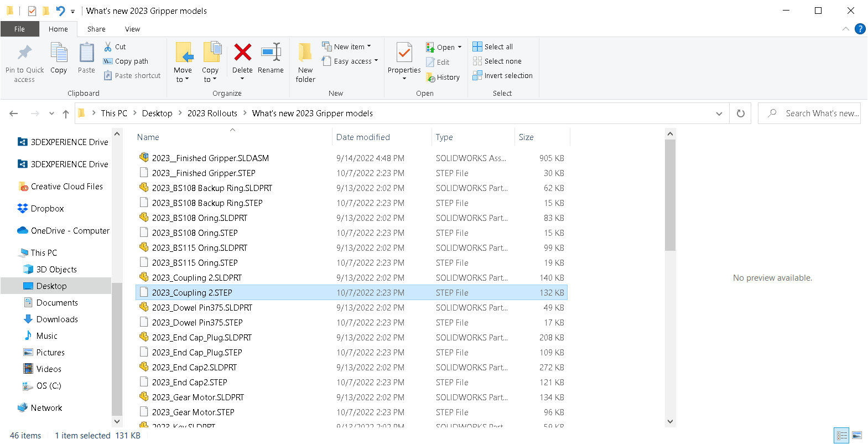Click This PC in the address breadcrumb

114,113
